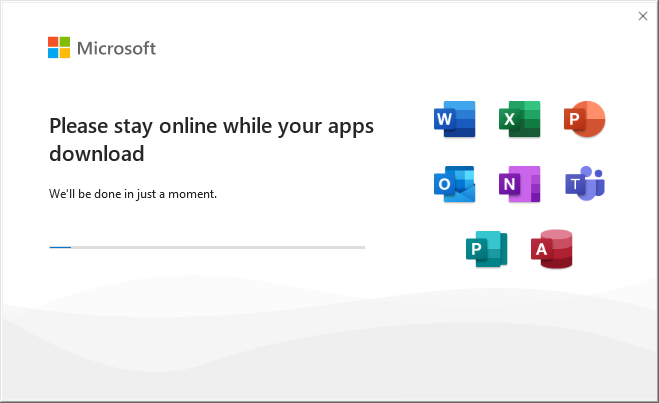
Task: Click the red square in Microsoft logo
Action: click(x=53, y=42)
